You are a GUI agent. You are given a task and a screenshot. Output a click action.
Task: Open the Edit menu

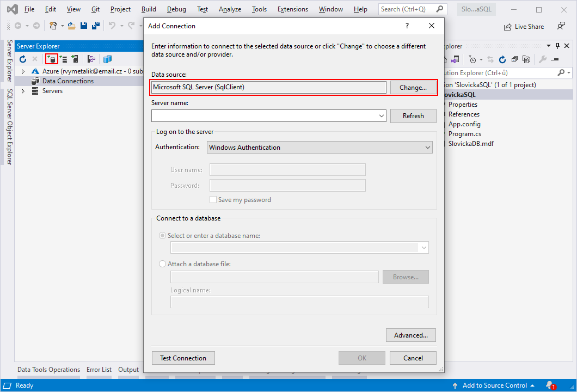click(x=51, y=9)
